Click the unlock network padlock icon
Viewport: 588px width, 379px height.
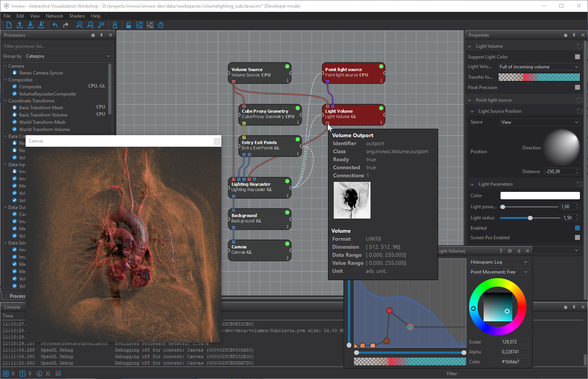[128, 25]
